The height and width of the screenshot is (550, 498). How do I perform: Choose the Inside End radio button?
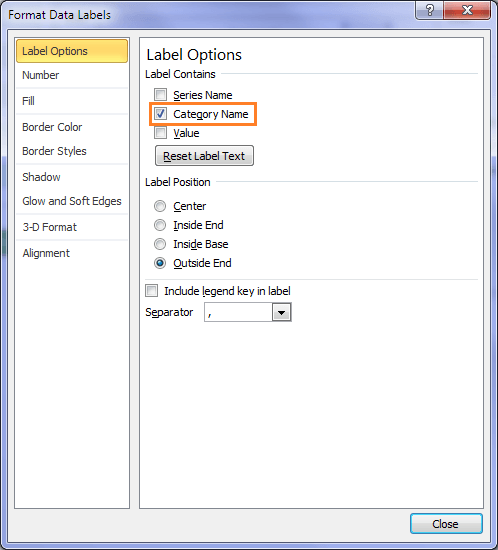coord(160,225)
